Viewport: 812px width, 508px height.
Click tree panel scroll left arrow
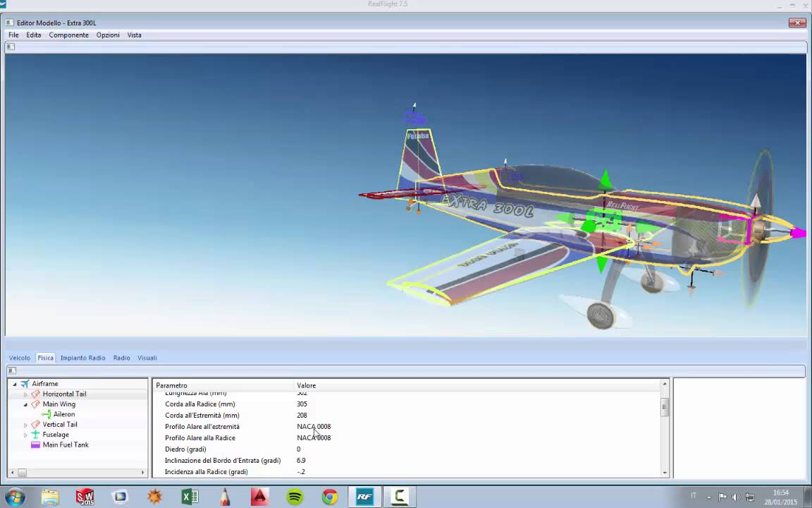pyautogui.click(x=13, y=473)
